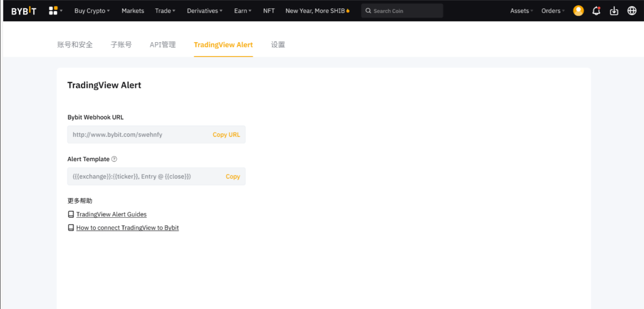
Task: Open the language globe icon
Action: [632, 11]
